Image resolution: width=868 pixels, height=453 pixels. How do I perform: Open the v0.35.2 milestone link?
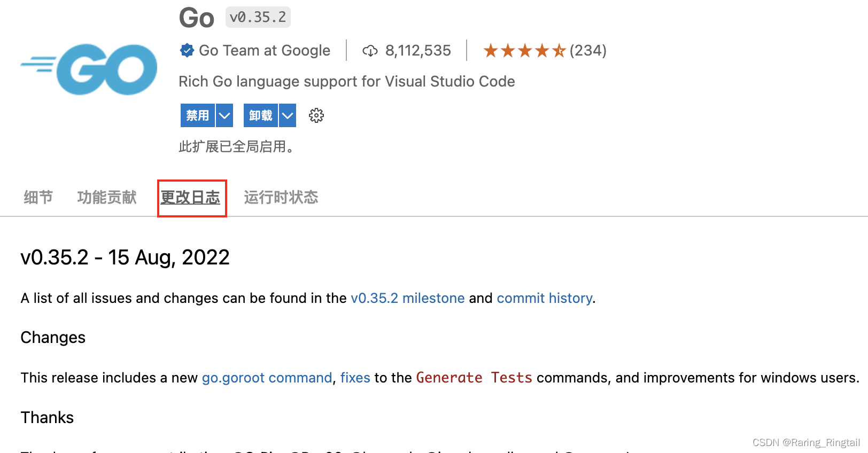coord(408,298)
